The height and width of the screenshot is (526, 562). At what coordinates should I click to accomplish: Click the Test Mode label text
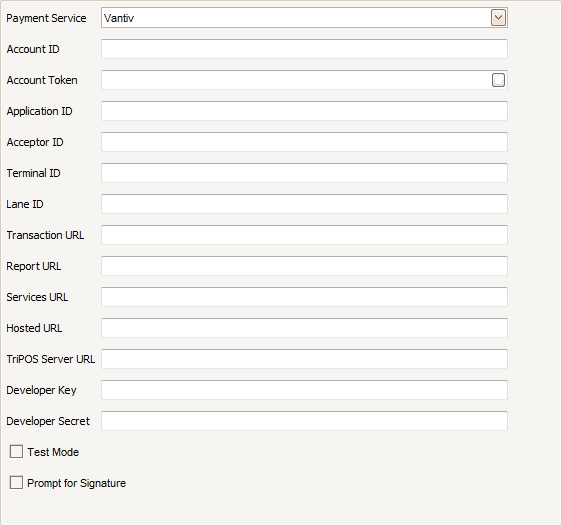click(53, 452)
